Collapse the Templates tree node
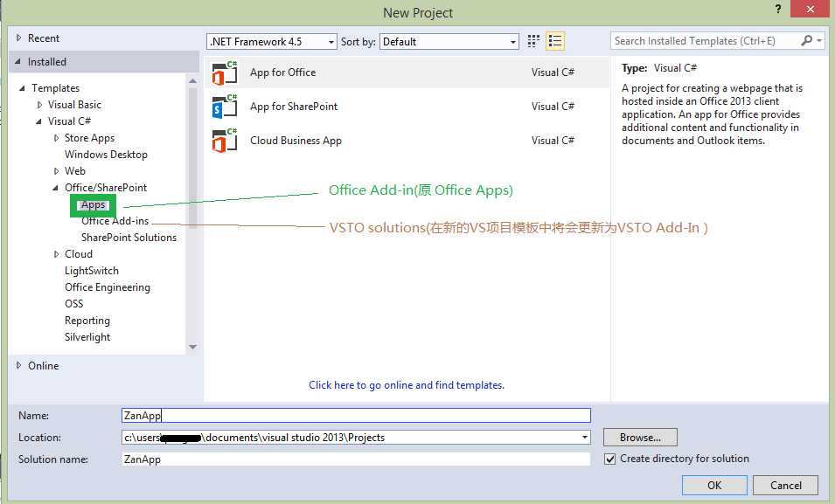This screenshot has height=504, width=835. click(x=23, y=88)
